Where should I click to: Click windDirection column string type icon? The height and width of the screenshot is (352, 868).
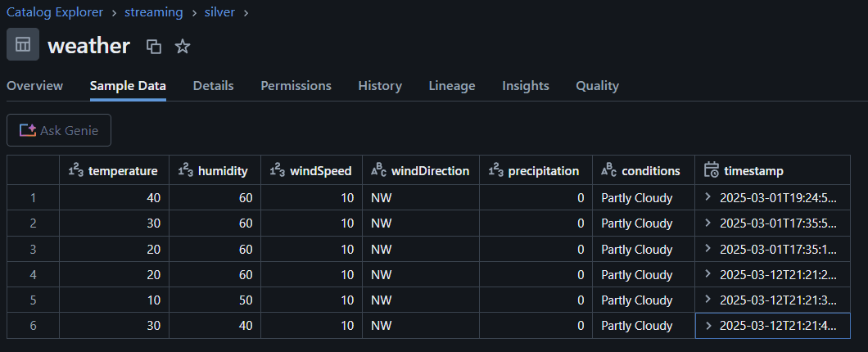pyautogui.click(x=378, y=171)
